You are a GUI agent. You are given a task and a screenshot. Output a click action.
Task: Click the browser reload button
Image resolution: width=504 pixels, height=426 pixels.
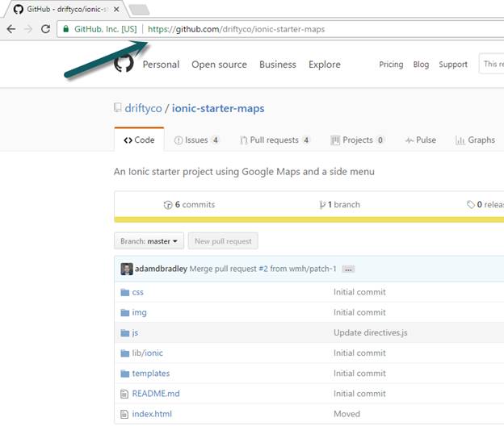point(46,29)
